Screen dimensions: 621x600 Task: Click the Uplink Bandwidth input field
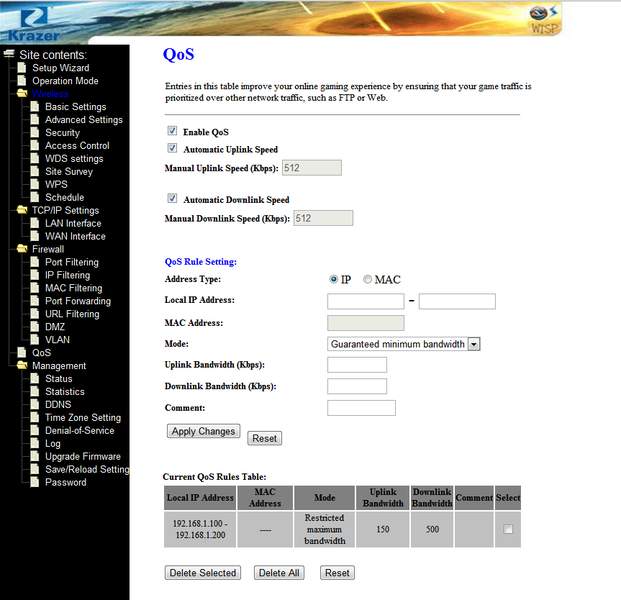(357, 364)
